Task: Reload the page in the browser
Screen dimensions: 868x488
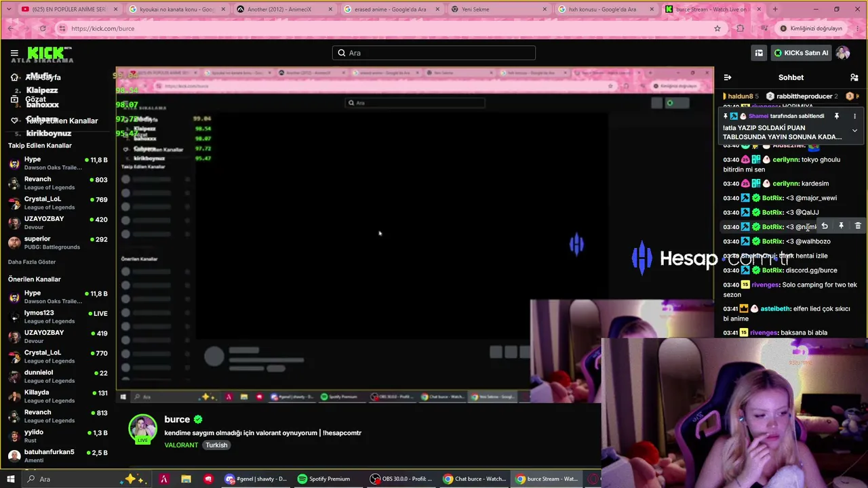Action: click(43, 28)
